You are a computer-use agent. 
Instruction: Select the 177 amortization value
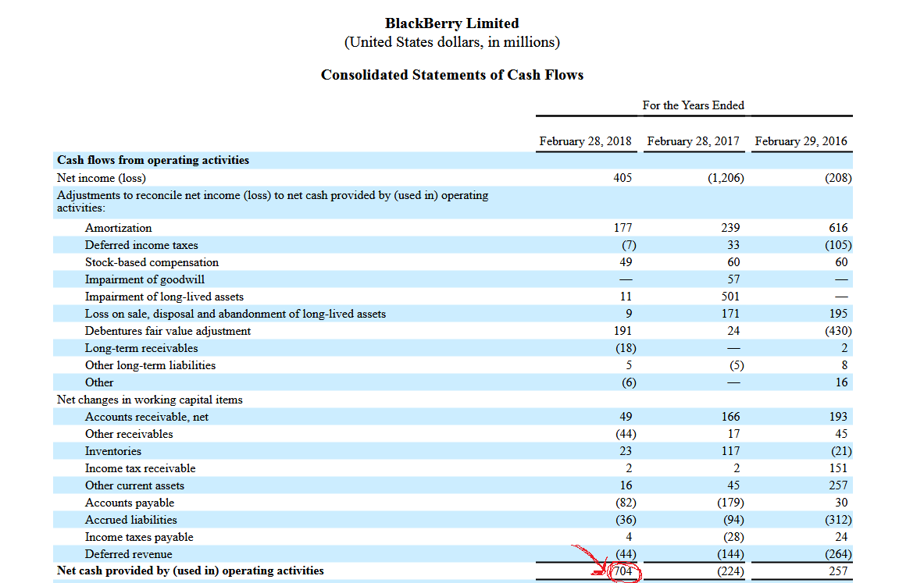(x=623, y=228)
